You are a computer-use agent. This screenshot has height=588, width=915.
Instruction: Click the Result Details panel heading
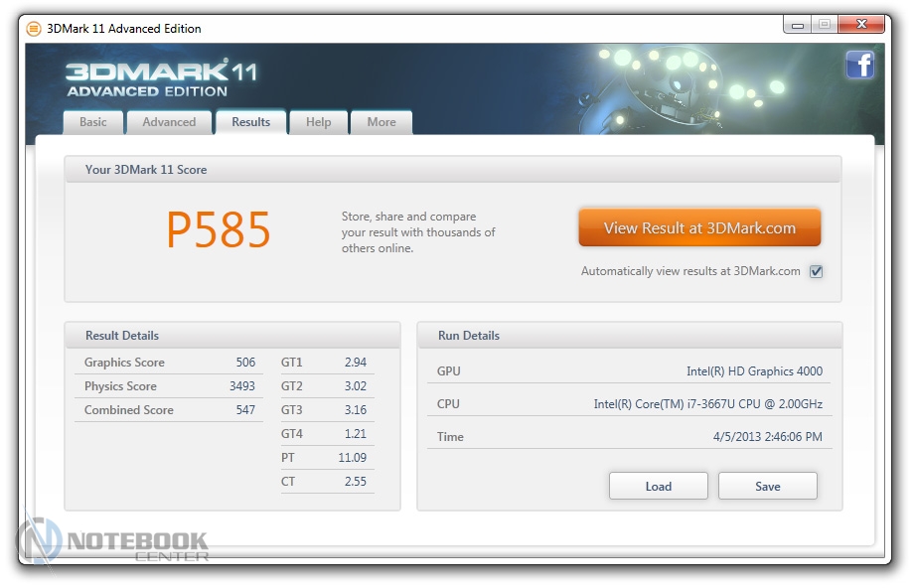pos(122,336)
